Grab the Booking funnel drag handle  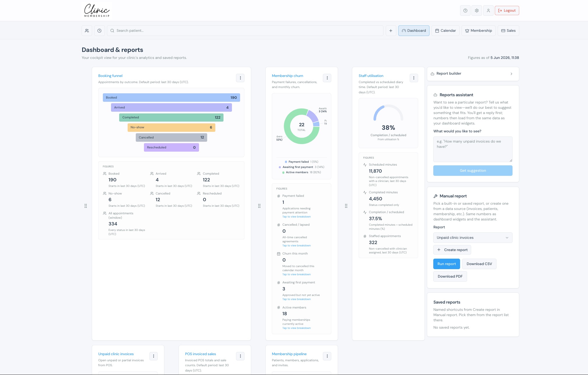(x=86, y=206)
